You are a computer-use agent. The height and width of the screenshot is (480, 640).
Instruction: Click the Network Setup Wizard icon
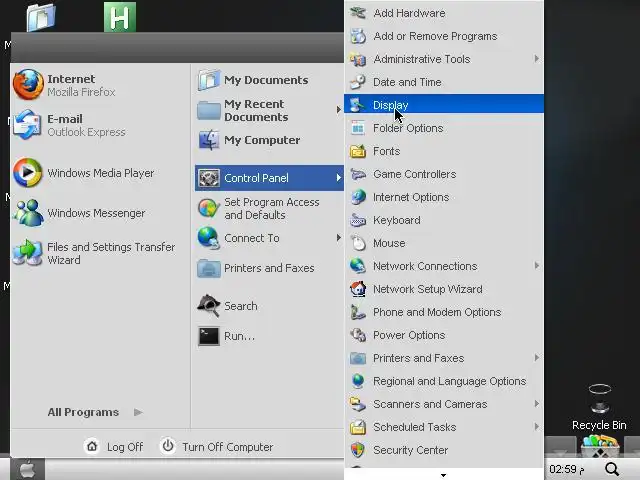[358, 289]
